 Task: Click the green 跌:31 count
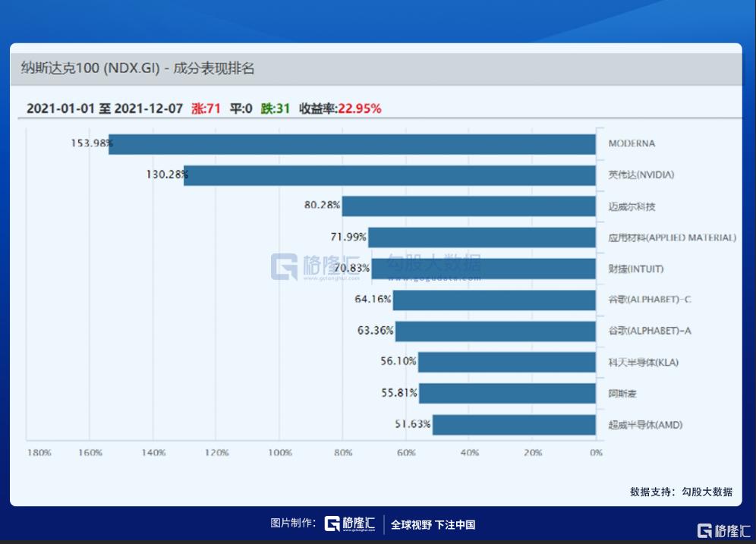pyautogui.click(x=276, y=108)
